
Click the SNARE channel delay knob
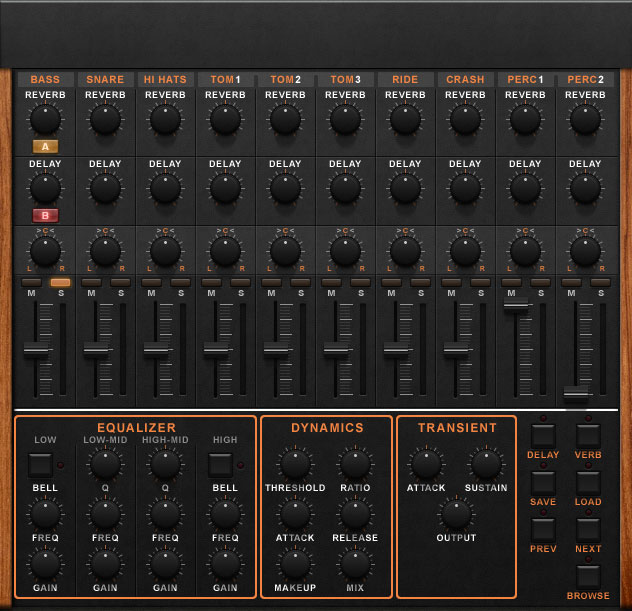point(105,188)
